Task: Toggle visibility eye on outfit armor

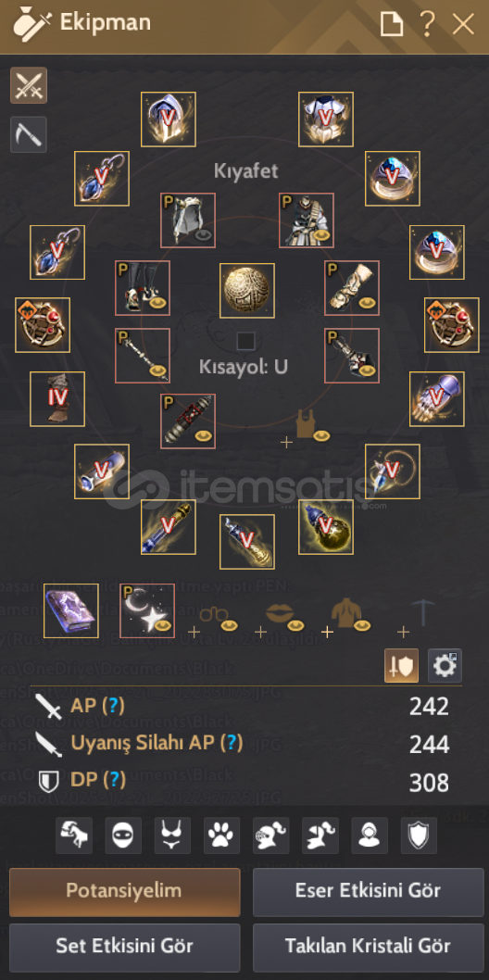Action: (322, 234)
